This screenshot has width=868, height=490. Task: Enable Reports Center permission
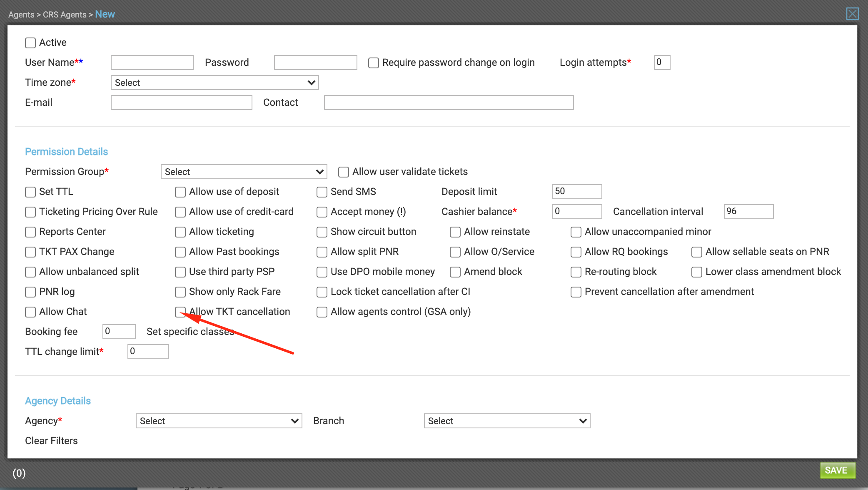coord(30,232)
